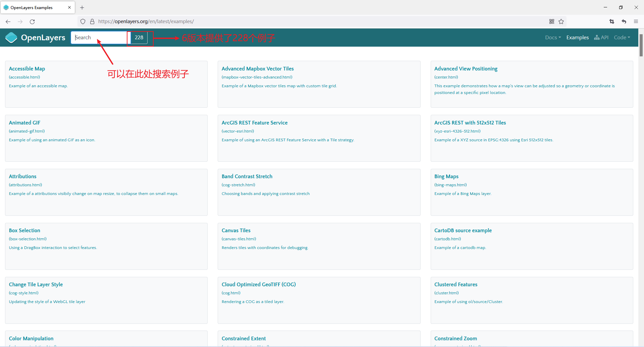The image size is (644, 347).
Task: Open the Change Tile Layer Style example
Action: pyautogui.click(x=36, y=285)
